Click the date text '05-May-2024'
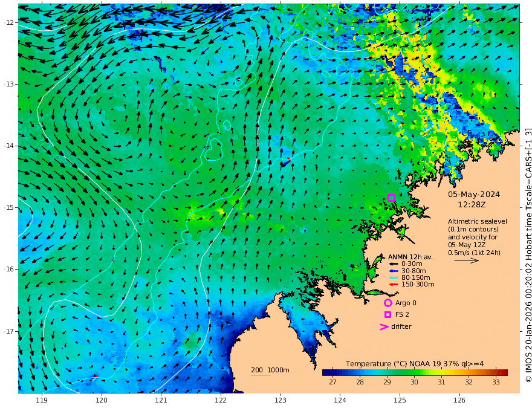 [x=474, y=194]
